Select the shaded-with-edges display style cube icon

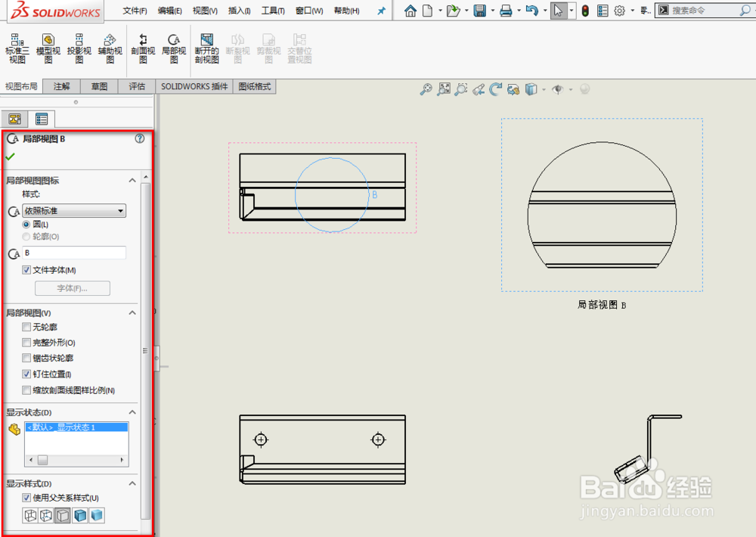pos(79,515)
